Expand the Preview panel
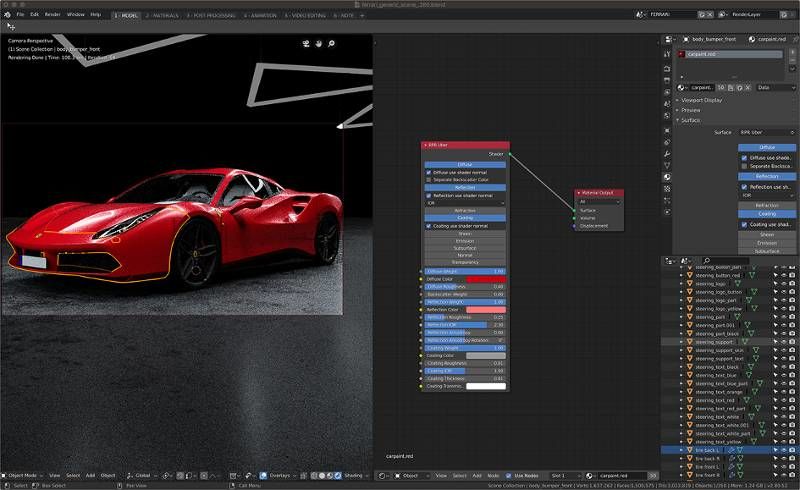 (x=690, y=110)
